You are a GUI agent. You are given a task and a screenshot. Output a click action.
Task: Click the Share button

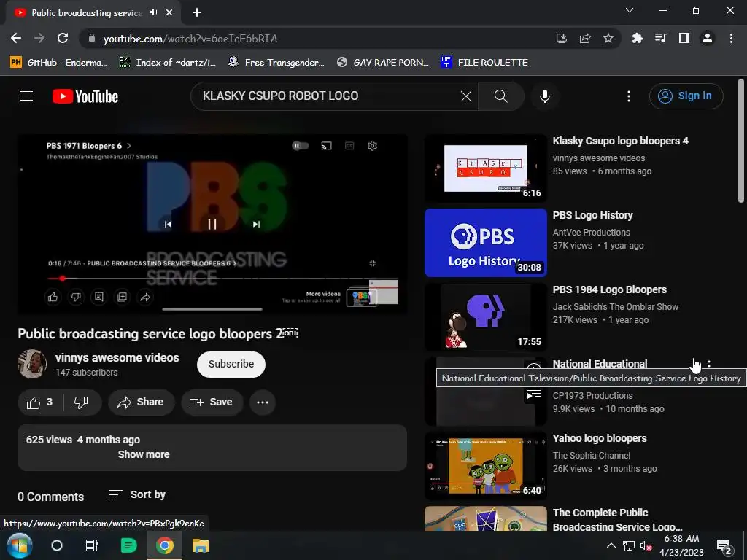coord(141,402)
